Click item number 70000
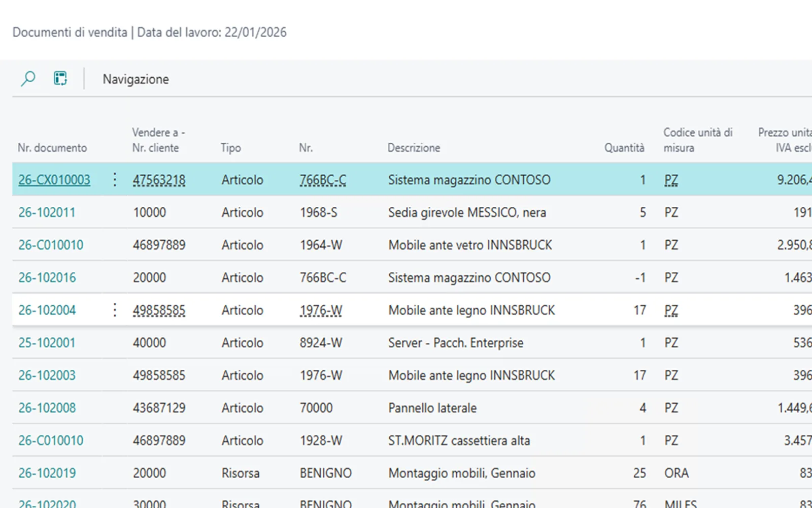Image resolution: width=812 pixels, height=508 pixels. click(x=316, y=407)
